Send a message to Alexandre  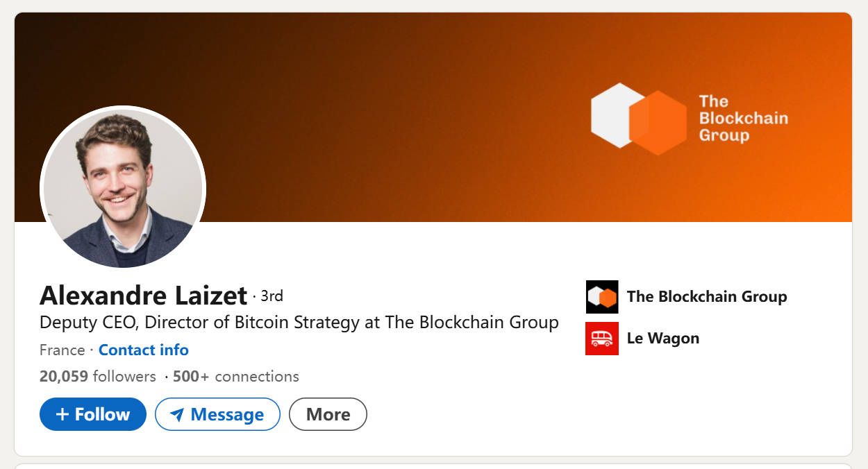(x=217, y=414)
